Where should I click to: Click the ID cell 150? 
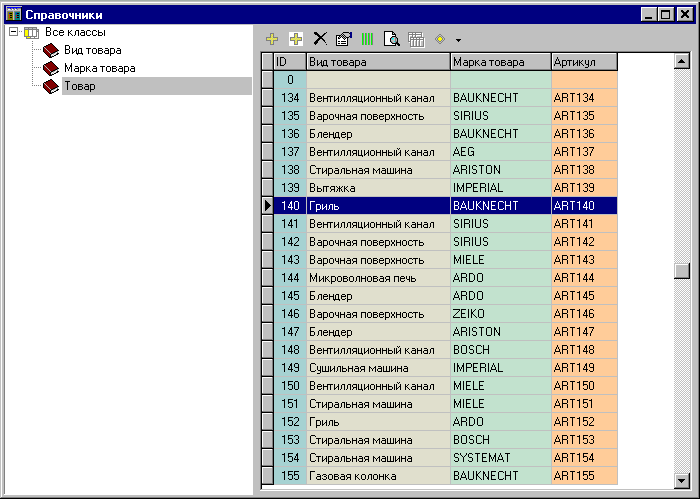point(290,386)
